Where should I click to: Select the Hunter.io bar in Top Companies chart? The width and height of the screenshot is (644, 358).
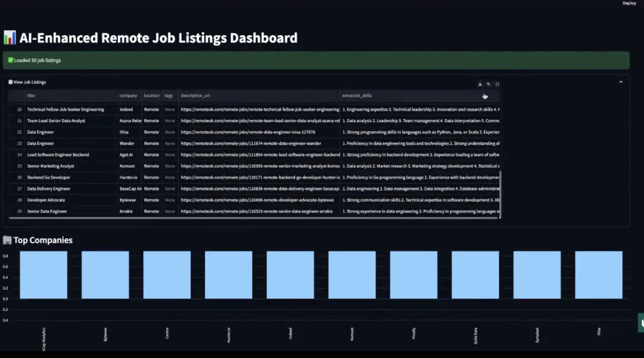pos(229,275)
